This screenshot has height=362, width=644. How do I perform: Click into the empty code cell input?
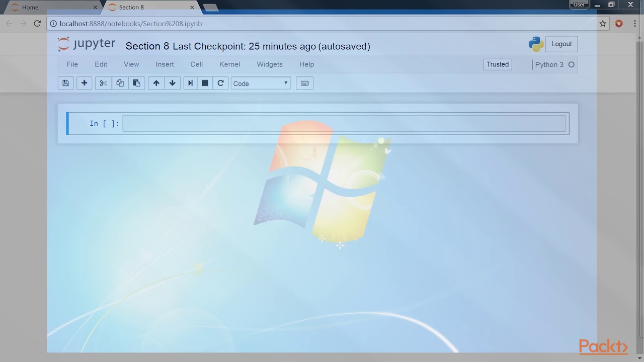[344, 124]
